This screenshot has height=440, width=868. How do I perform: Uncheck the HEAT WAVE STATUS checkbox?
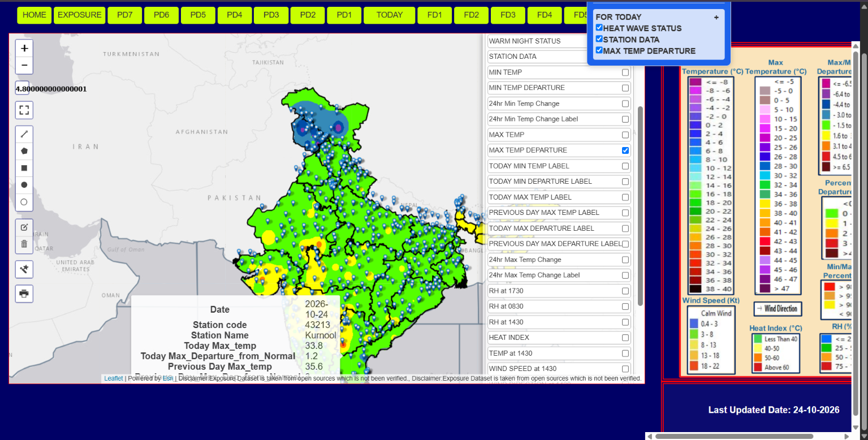[x=599, y=27]
